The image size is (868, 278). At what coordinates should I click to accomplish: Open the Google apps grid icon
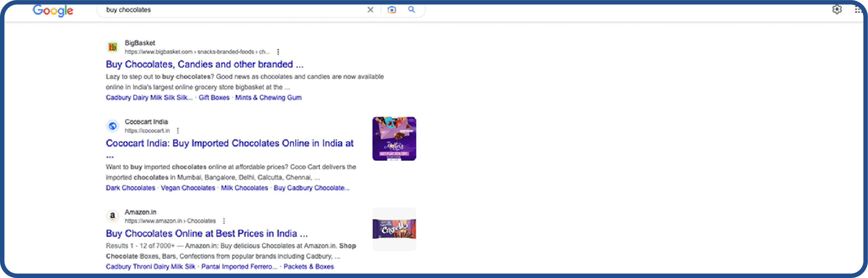(858, 10)
